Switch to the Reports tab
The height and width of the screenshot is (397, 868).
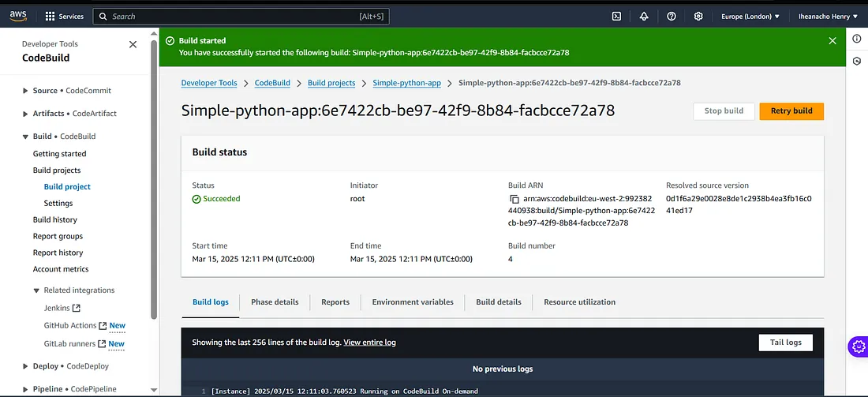pos(335,302)
